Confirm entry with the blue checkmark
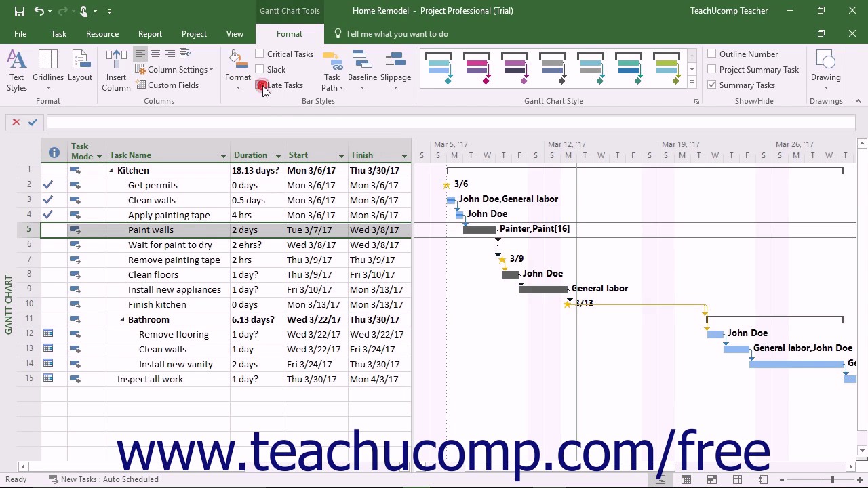Screen dimensions: 868x488 tap(33, 123)
